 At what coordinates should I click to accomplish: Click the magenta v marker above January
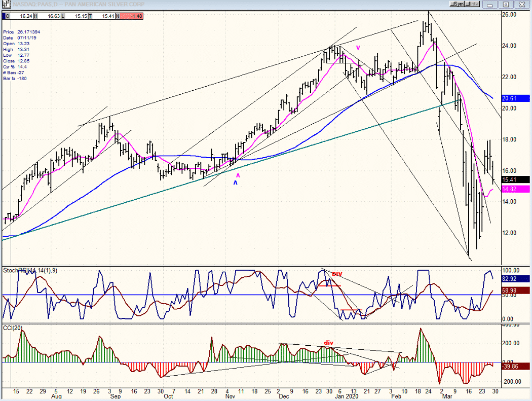click(x=358, y=48)
